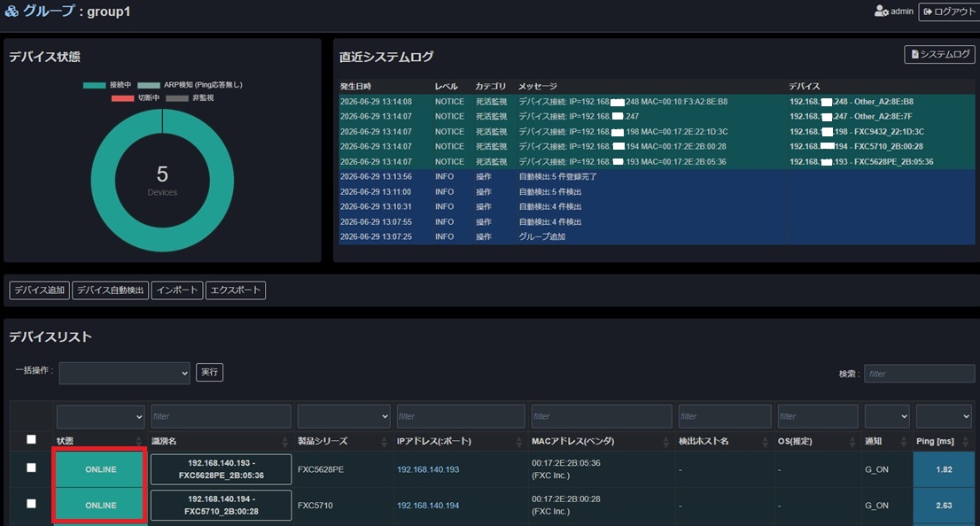Sort by 製品シリーズ column arrows
Screen dimensions: 980x526
(x=384, y=441)
